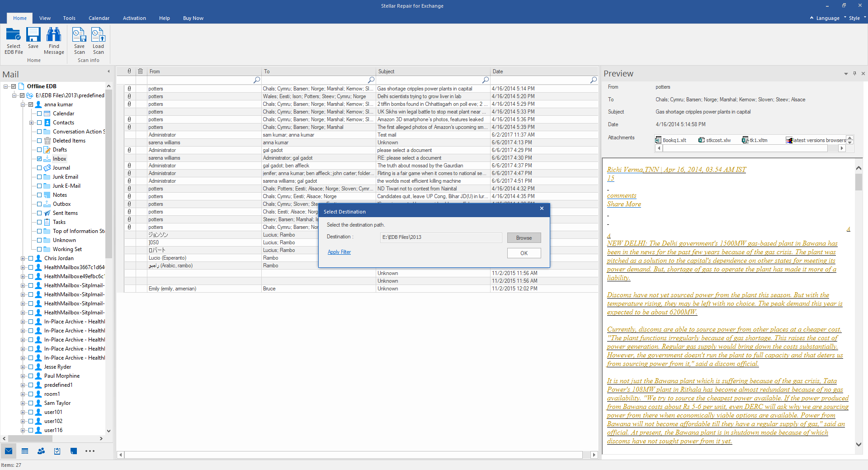Open Contacts view icon in bottom bar
Screen dimensions: 868x470
tap(41, 451)
